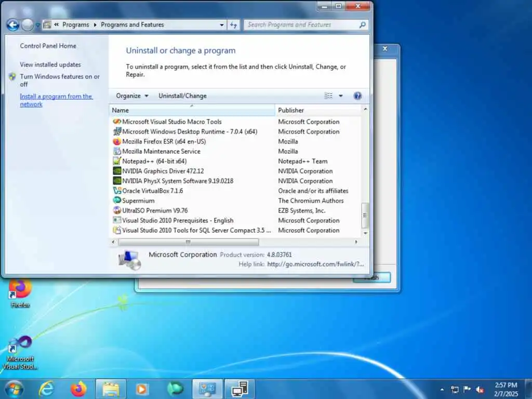Viewport: 532px width, 399px height.
Task: Open the recent pages dropdown next to Forward
Action: pos(37,25)
